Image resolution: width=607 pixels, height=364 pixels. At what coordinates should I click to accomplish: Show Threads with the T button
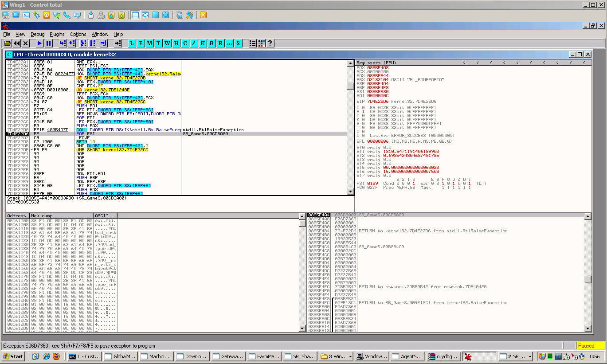point(159,43)
